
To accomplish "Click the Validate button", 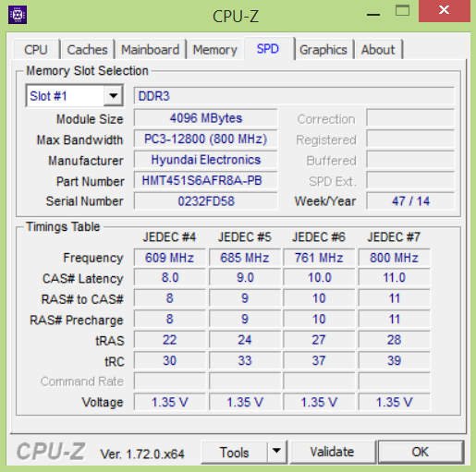I will click(x=332, y=452).
